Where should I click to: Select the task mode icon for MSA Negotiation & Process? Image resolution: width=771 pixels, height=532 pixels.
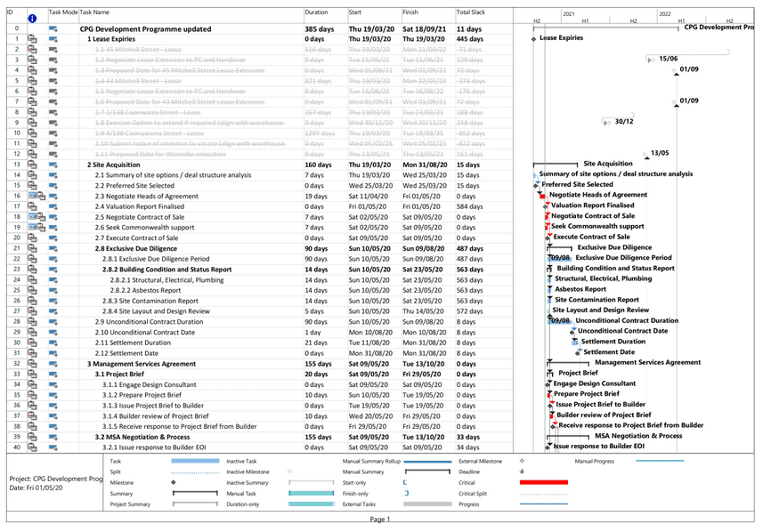pos(53,437)
